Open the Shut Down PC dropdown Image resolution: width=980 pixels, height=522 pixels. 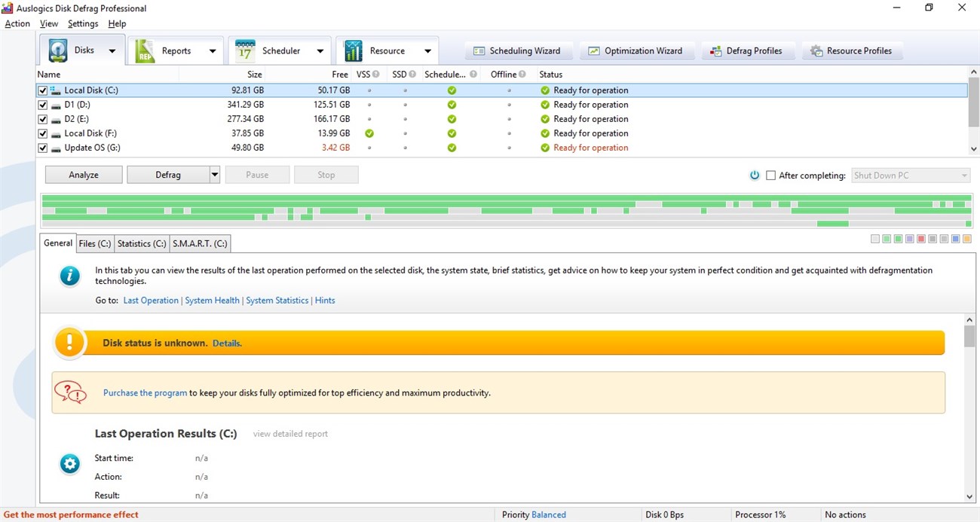[x=963, y=175]
